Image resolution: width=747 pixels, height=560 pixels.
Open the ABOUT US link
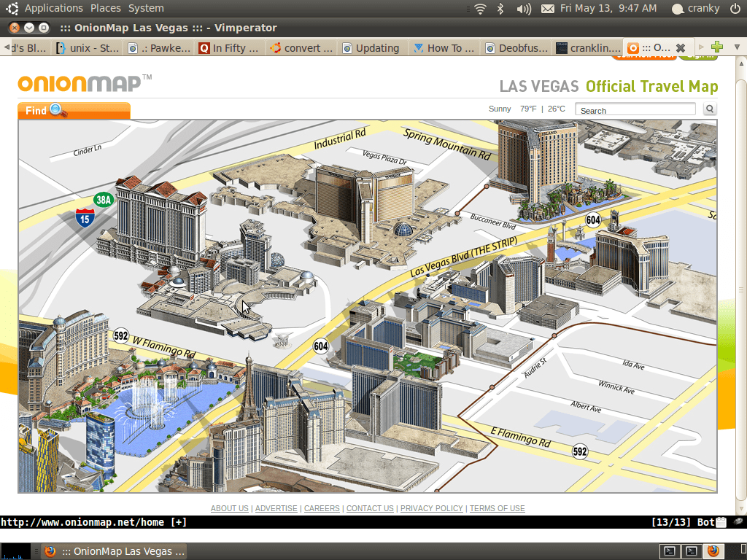[229, 508]
